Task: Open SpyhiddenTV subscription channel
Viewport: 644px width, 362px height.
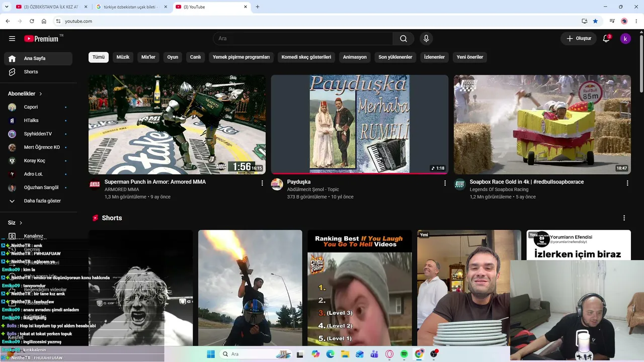Action: [38, 134]
